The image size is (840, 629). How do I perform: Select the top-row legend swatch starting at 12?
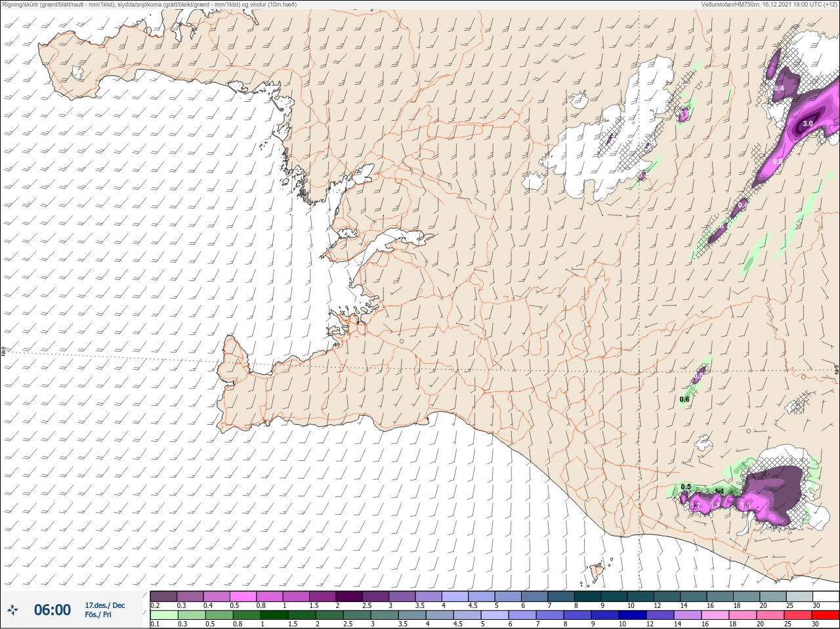(x=667, y=596)
